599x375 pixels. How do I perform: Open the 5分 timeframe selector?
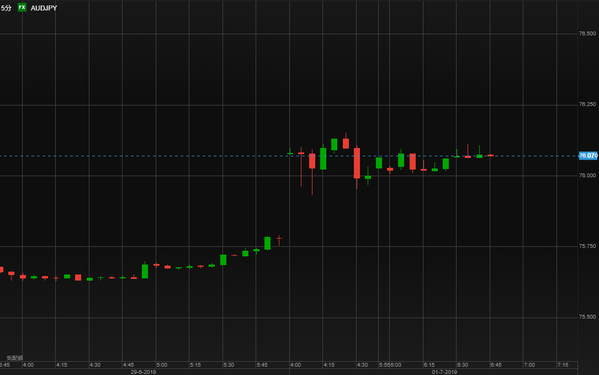6,8
